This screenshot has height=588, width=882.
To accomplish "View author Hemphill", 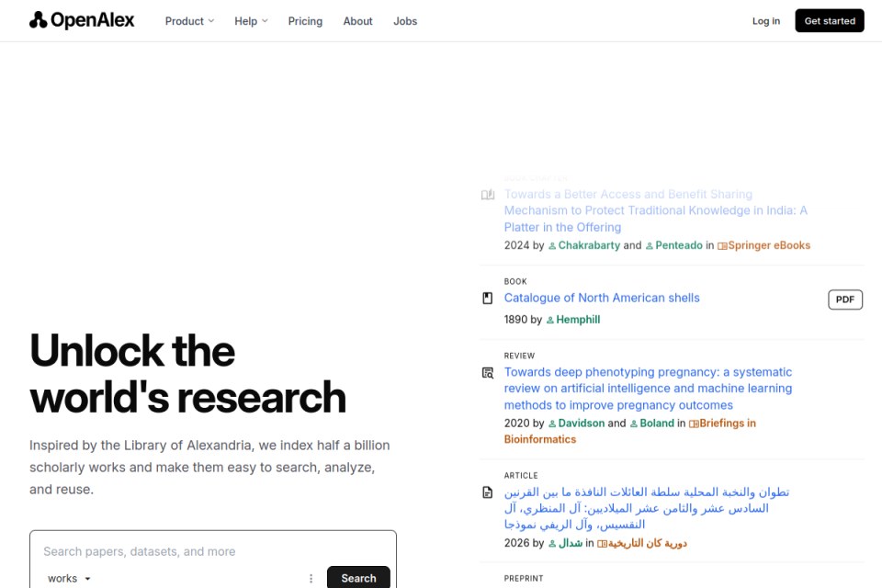I will coord(578,320).
